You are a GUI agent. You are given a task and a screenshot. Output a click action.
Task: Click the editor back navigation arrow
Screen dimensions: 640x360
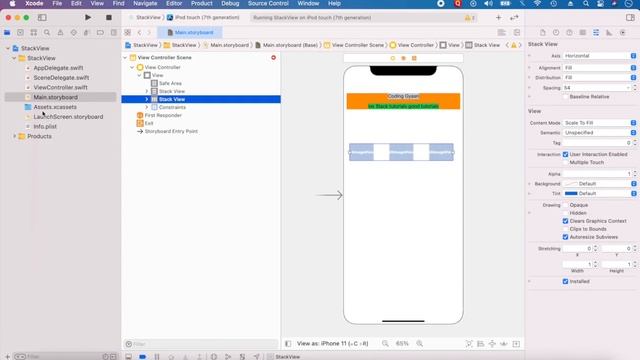tap(139, 32)
